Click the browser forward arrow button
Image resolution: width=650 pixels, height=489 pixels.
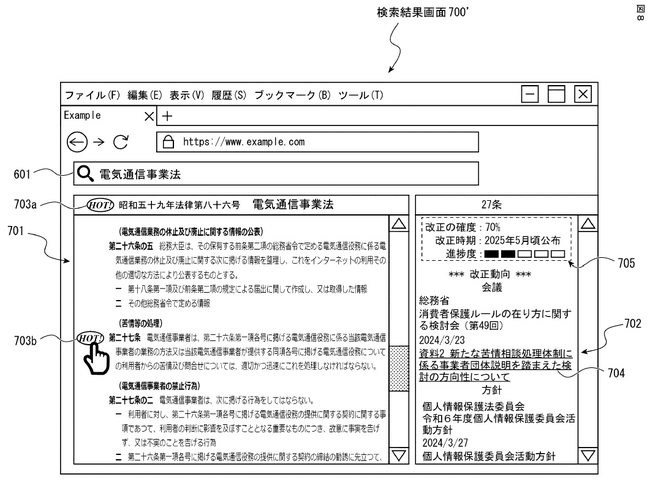pos(99,142)
